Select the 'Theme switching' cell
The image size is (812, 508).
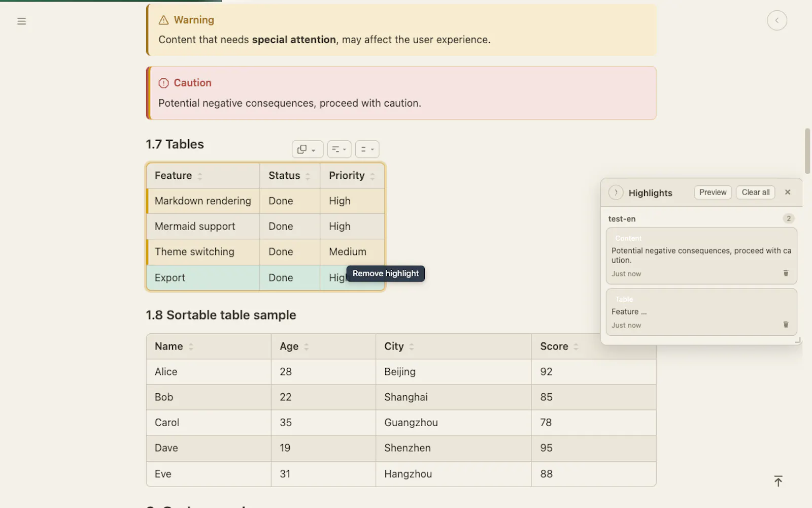204,252
